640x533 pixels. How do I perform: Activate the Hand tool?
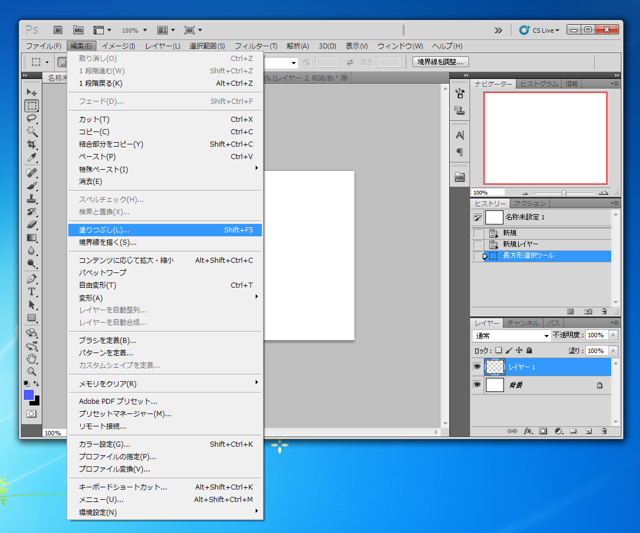point(32,358)
